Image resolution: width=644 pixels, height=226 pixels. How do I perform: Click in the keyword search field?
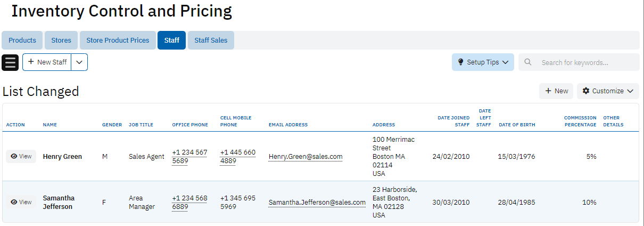[x=585, y=62]
